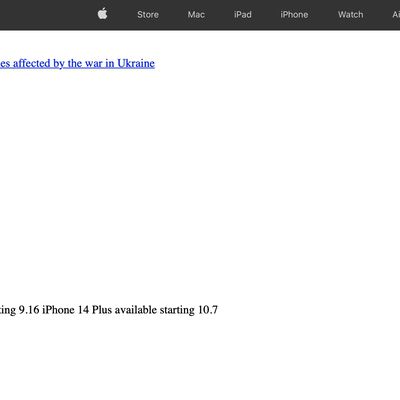The height and width of the screenshot is (400, 400).
Task: Open the Store menu item
Action: pos(148,15)
